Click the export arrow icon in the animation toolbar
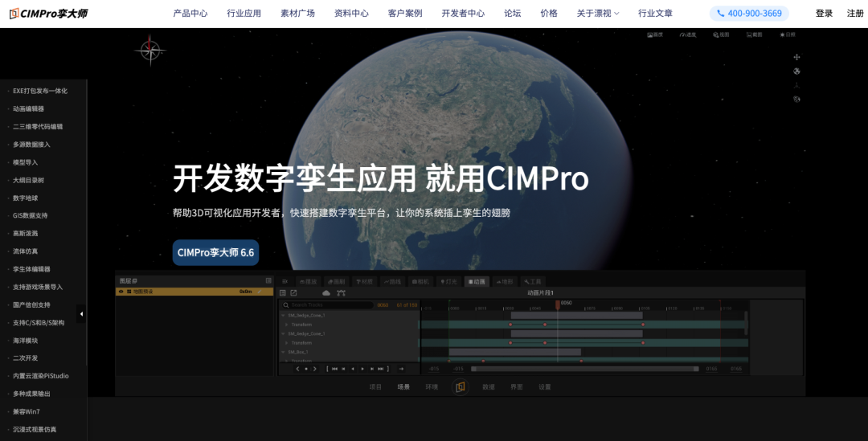Viewport: 868px width, 441px height. [x=293, y=292]
